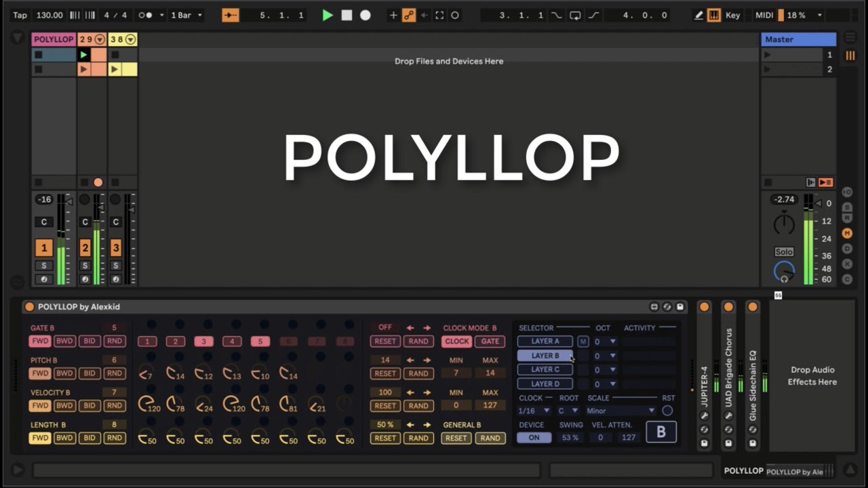
Task: Open the Layer B OCT dropdown
Action: [605, 356]
